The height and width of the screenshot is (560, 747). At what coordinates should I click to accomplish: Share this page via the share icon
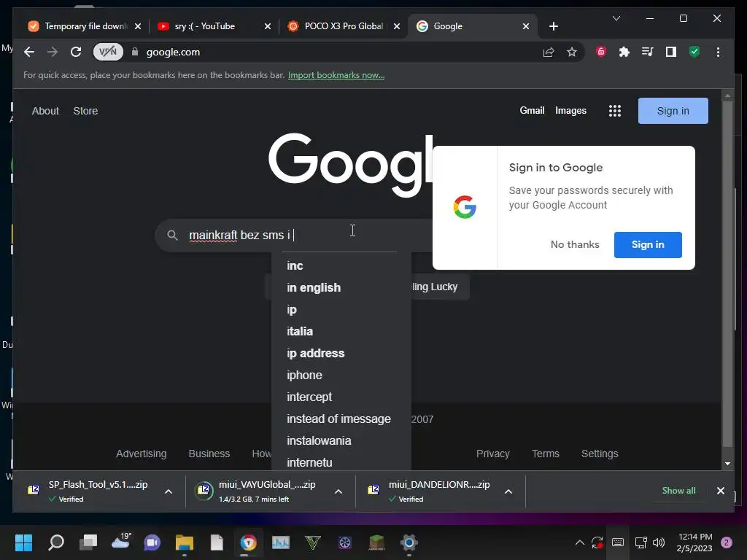(549, 52)
